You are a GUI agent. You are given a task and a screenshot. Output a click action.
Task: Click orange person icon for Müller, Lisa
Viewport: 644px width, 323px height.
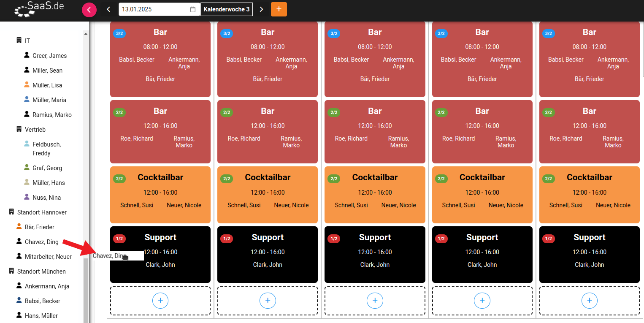(27, 85)
